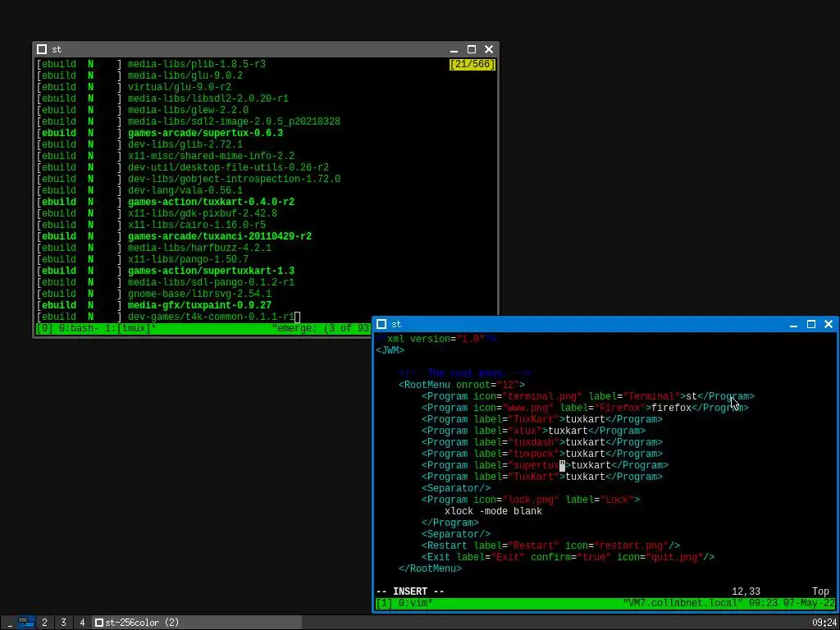
Task: Maximize the vim st window
Action: (811, 324)
